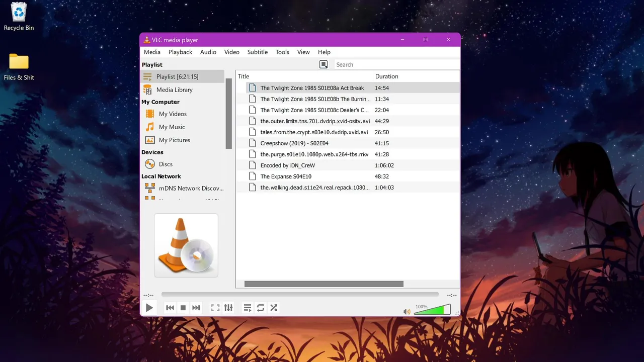
Task: Click the Discs disc icon
Action: [149, 164]
